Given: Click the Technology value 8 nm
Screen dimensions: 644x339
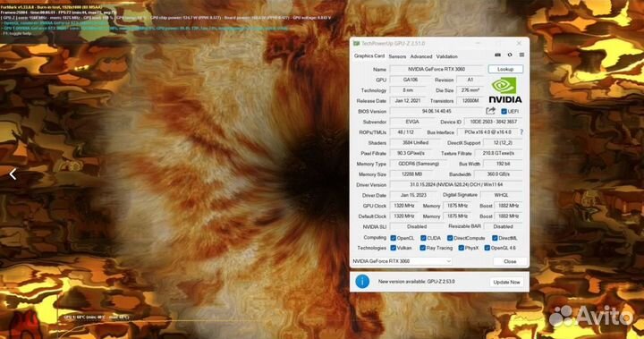Looking at the screenshot, I should pos(408,90).
